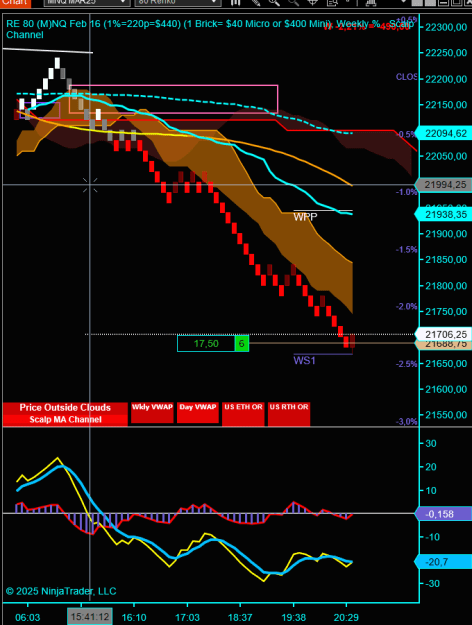Click the Price Outside Clouds status button

click(65, 408)
